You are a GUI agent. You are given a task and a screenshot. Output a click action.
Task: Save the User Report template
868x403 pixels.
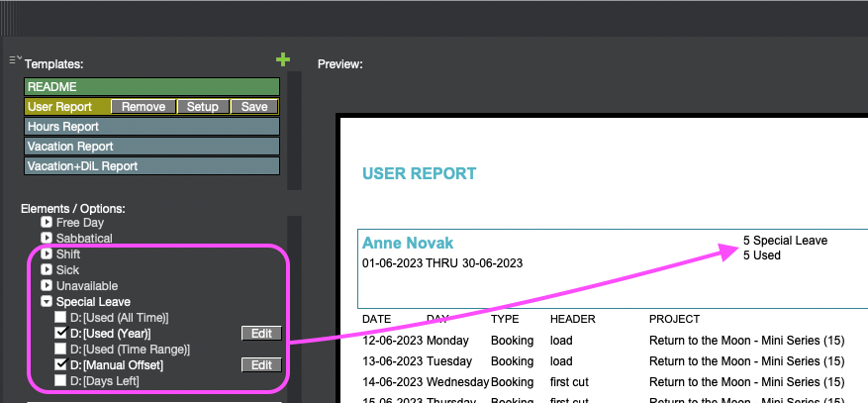pos(254,107)
